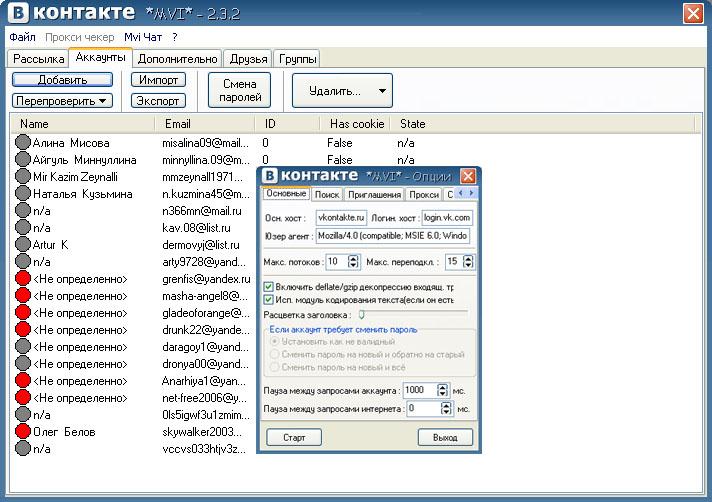
Task: Click the gray icon in the daragoy1@yand... row
Action: (23, 346)
